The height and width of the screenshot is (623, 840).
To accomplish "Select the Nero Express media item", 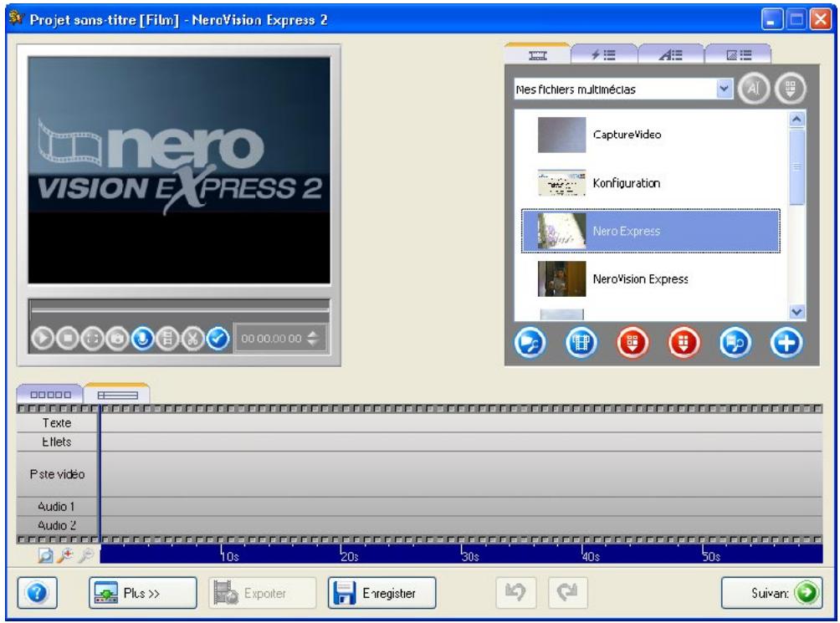I will (650, 231).
